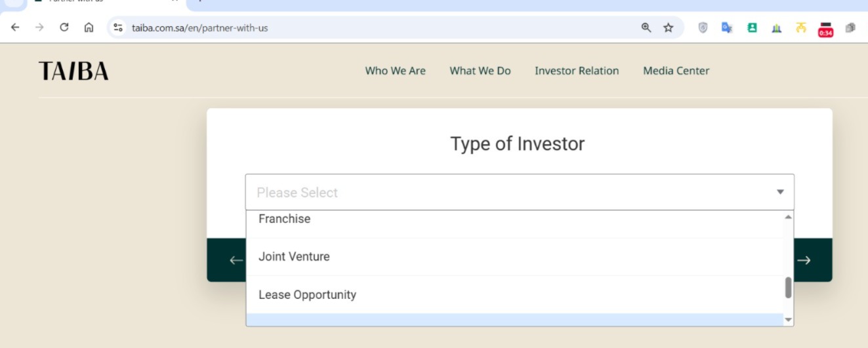Open the What We Do menu

click(x=480, y=71)
